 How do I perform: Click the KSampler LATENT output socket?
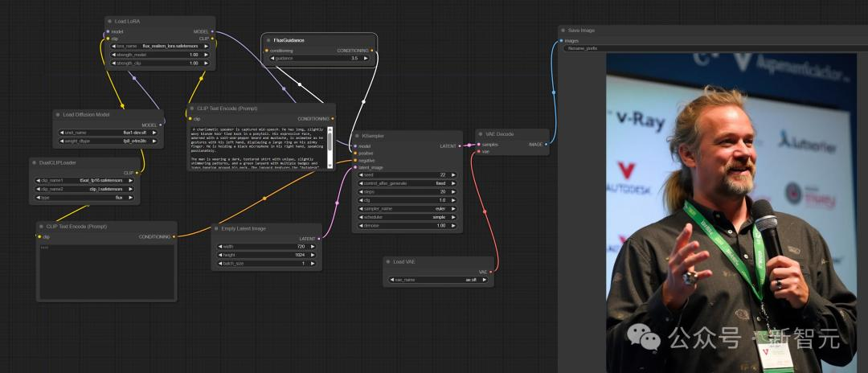[x=460, y=146]
